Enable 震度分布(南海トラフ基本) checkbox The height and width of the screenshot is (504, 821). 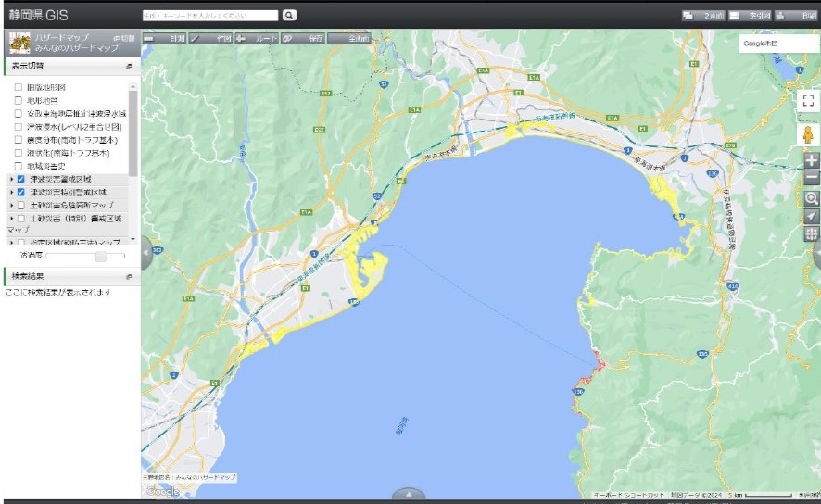19,140
